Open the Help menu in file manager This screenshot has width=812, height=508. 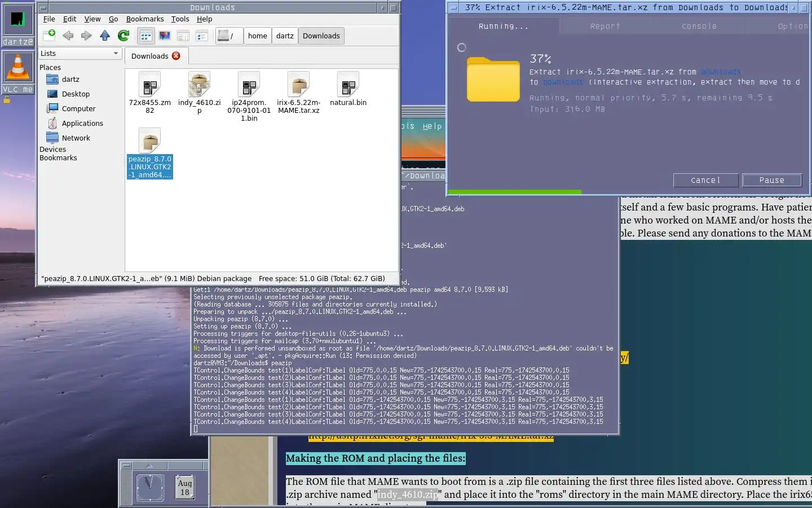point(205,19)
